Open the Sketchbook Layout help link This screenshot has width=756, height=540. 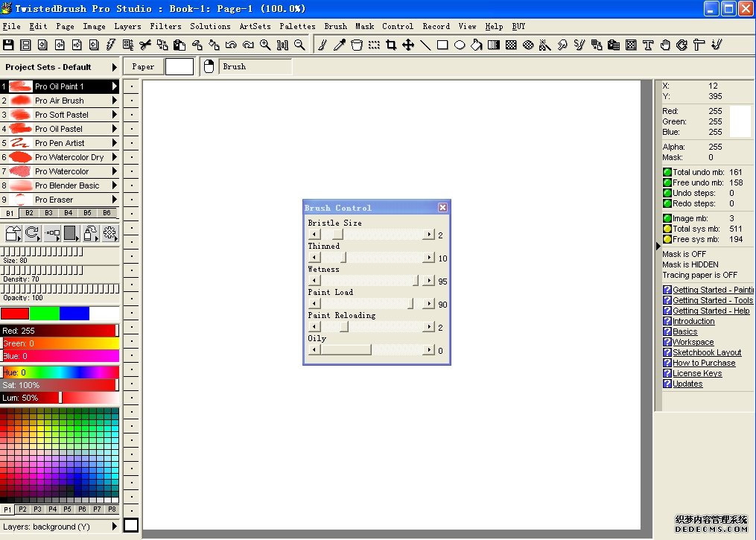707,352
